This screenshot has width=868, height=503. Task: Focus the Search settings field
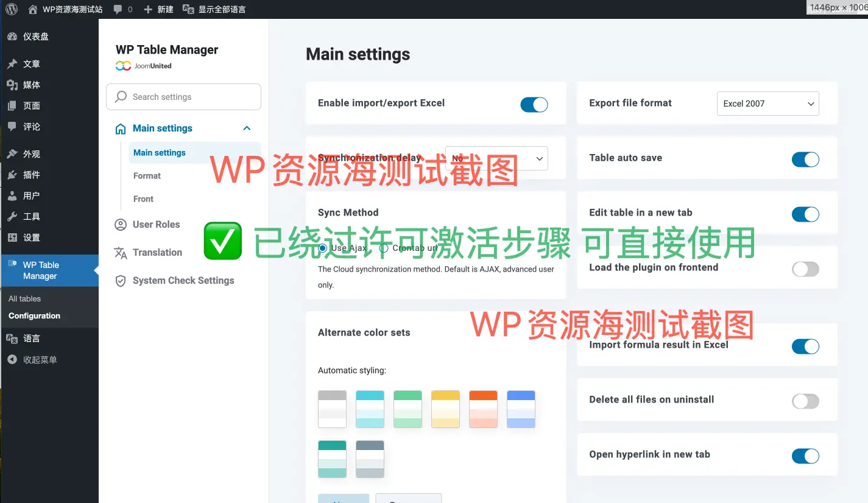coord(183,97)
